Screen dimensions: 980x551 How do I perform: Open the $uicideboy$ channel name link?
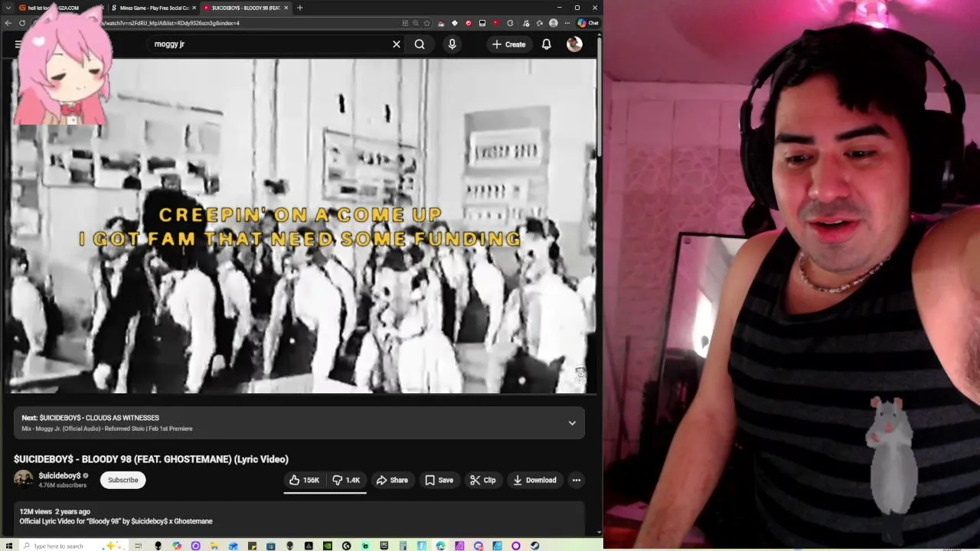point(60,475)
